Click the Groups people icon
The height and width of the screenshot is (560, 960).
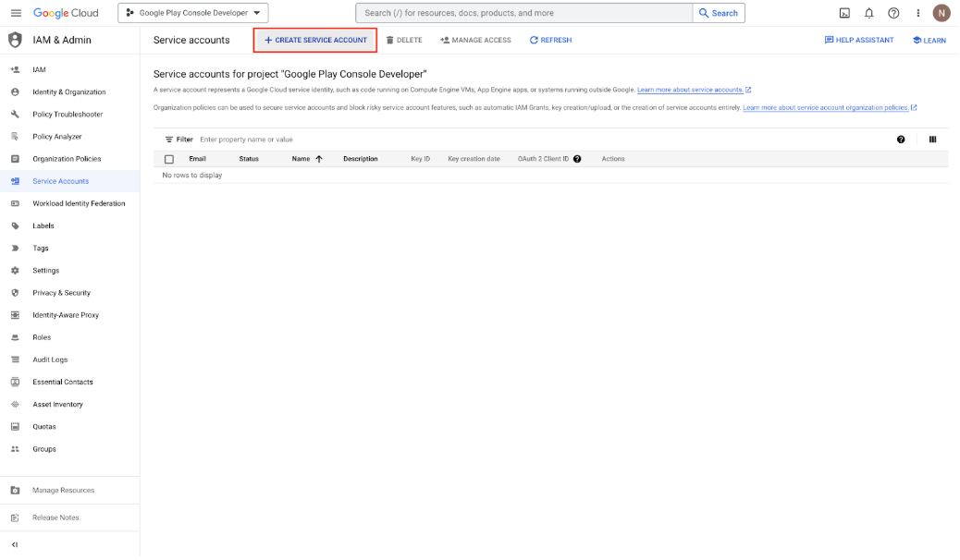click(16, 449)
